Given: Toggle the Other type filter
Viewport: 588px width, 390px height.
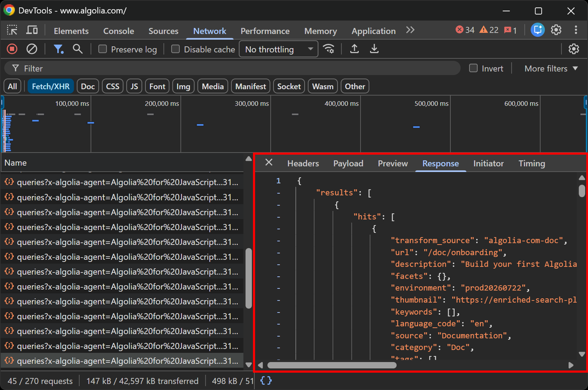Looking at the screenshot, I should [x=355, y=86].
